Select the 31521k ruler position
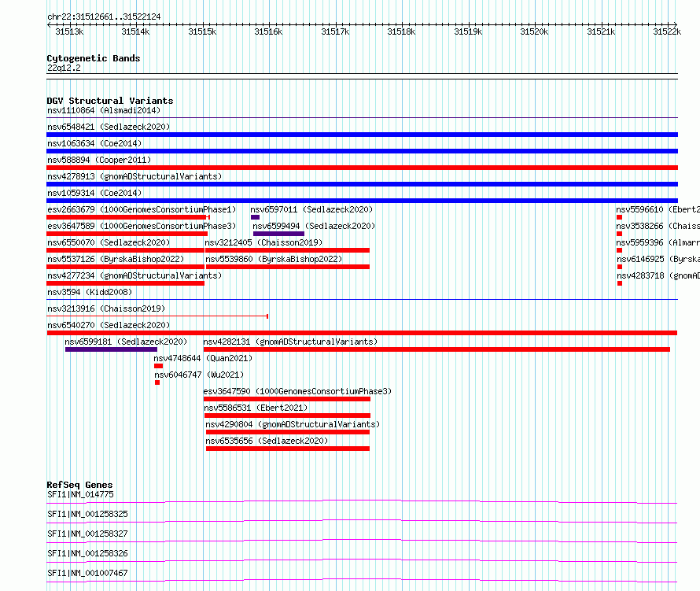 [x=601, y=31]
